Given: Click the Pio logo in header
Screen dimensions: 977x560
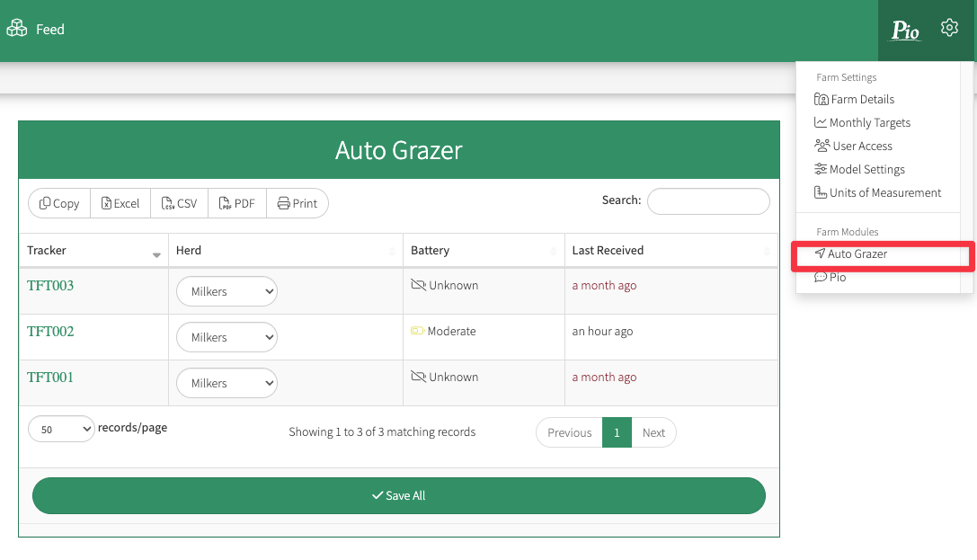Looking at the screenshot, I should 905,31.
